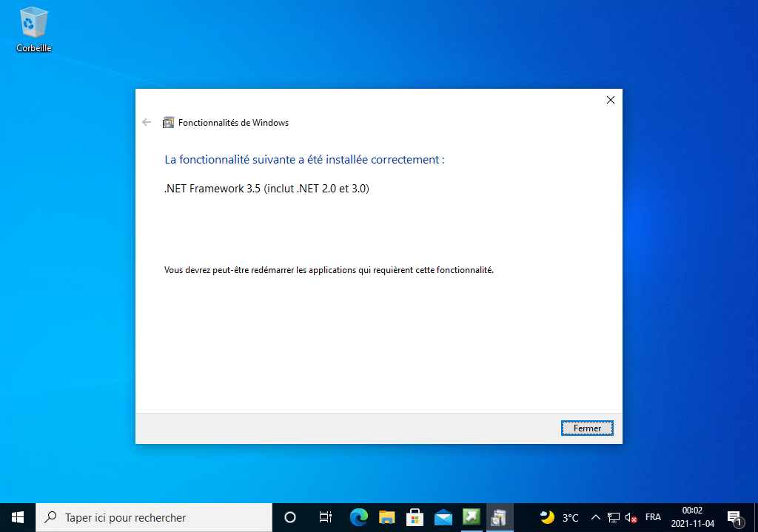Click the Fermer button

pyautogui.click(x=587, y=428)
